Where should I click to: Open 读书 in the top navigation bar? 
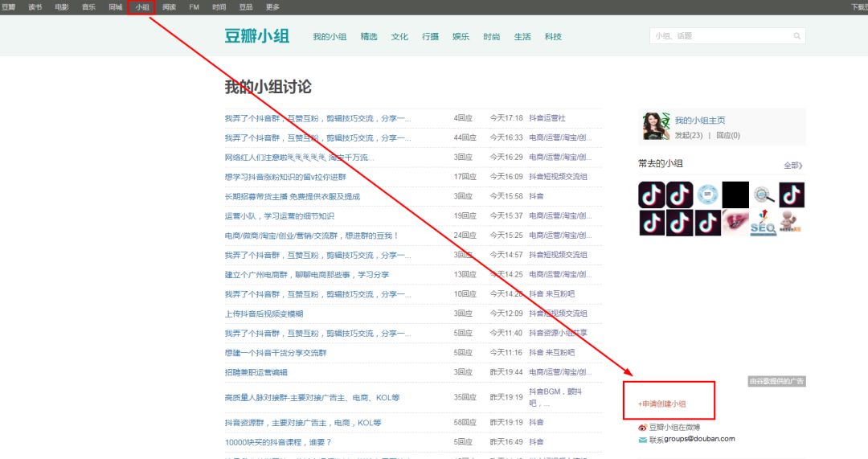tap(35, 7)
